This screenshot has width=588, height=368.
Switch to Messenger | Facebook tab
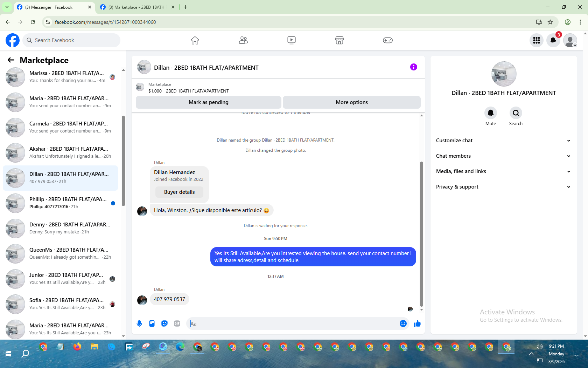(54, 7)
